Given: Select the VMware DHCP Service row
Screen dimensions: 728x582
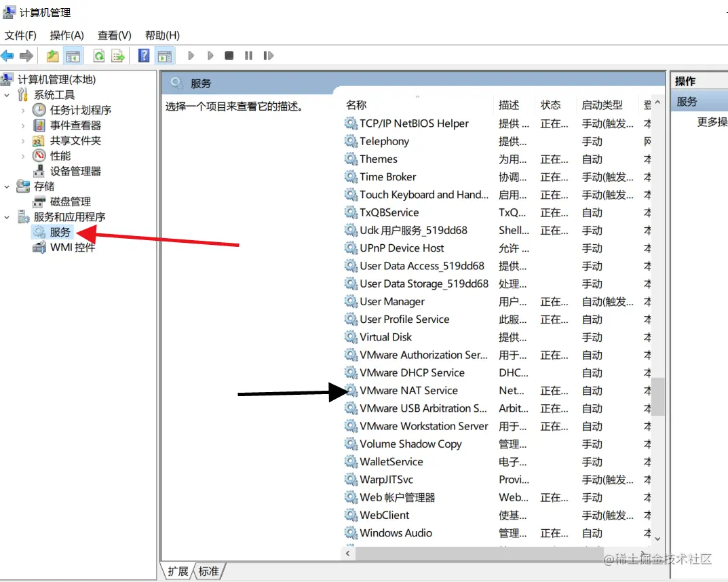Looking at the screenshot, I should tap(497, 372).
